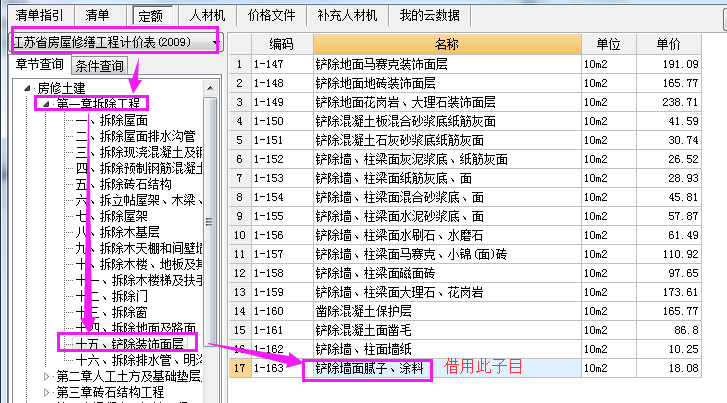Select tree item 十五、铲除装饰面层
This screenshot has height=403, width=727.
click(x=129, y=344)
